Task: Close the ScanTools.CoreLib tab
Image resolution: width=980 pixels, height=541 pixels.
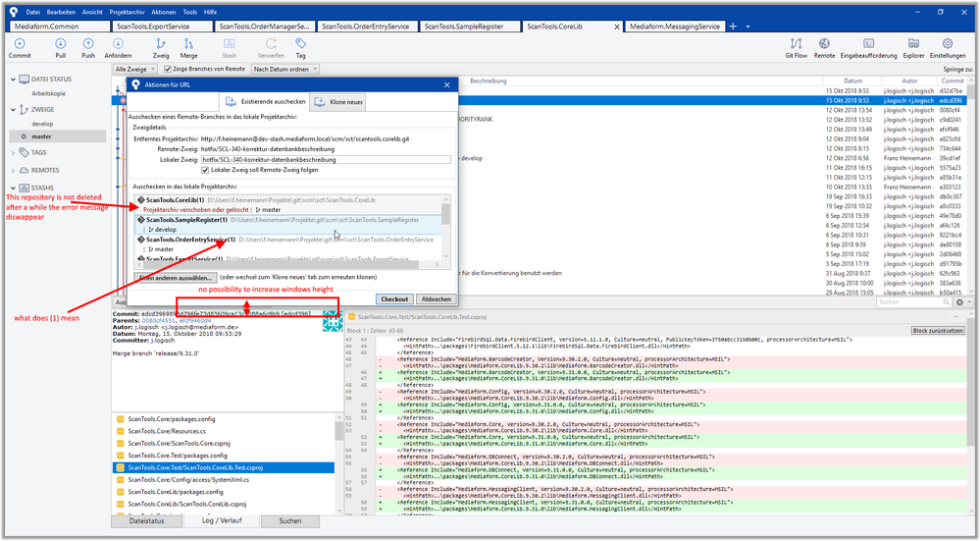Action: (x=617, y=27)
